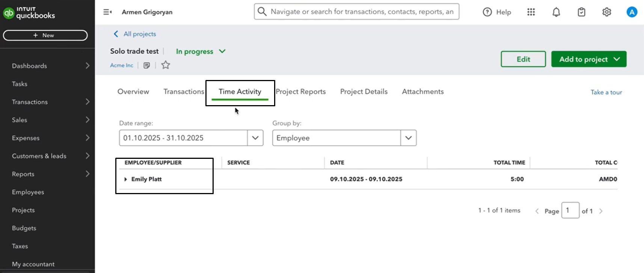Change the In progress status dropdown
644x273 pixels.
tap(201, 51)
